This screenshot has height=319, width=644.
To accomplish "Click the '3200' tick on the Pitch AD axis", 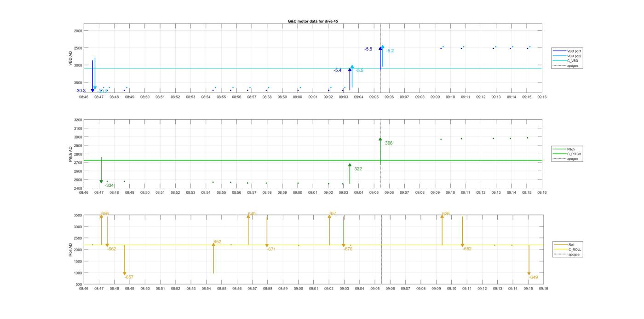I will point(78,120).
